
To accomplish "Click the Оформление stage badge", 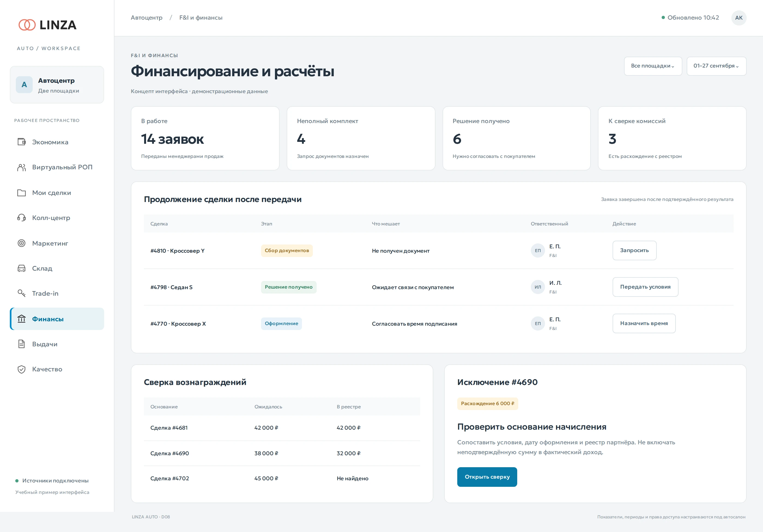I will point(281,324).
